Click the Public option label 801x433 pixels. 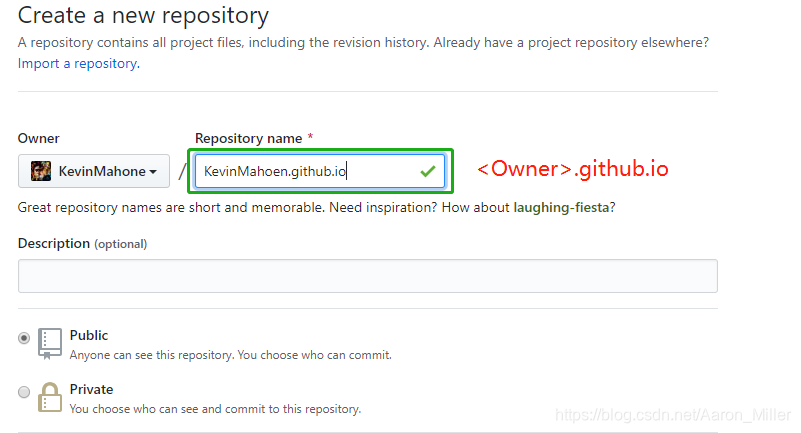(89, 335)
